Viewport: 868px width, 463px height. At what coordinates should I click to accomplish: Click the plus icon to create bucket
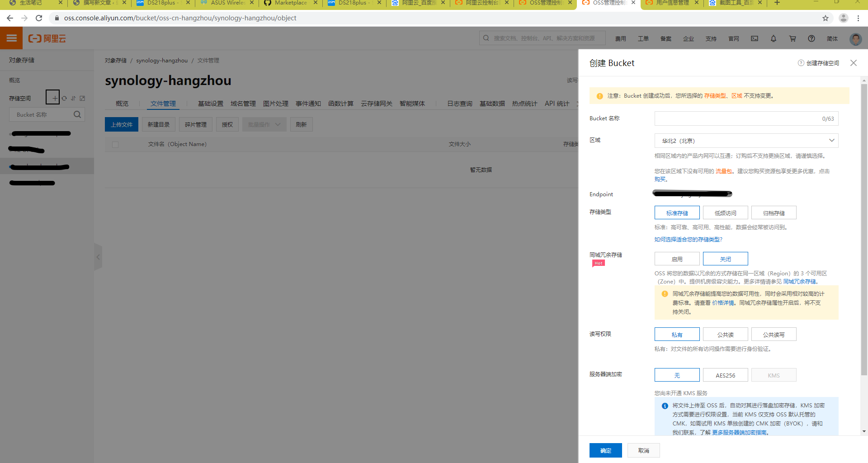click(x=54, y=98)
